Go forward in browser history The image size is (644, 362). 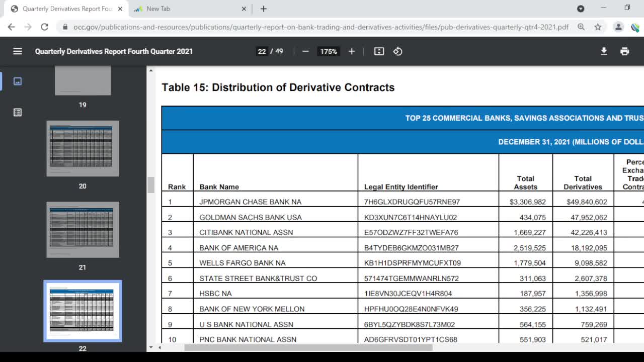[x=28, y=27]
